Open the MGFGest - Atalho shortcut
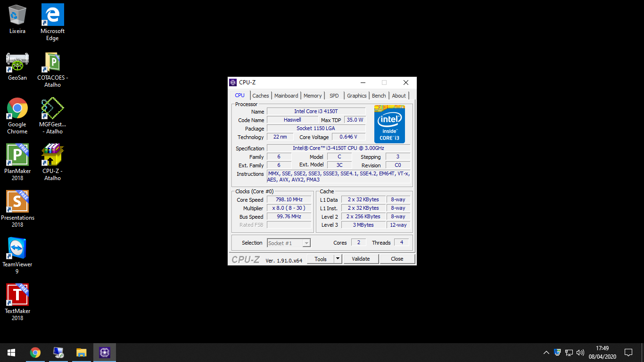644x362 pixels. point(52,115)
